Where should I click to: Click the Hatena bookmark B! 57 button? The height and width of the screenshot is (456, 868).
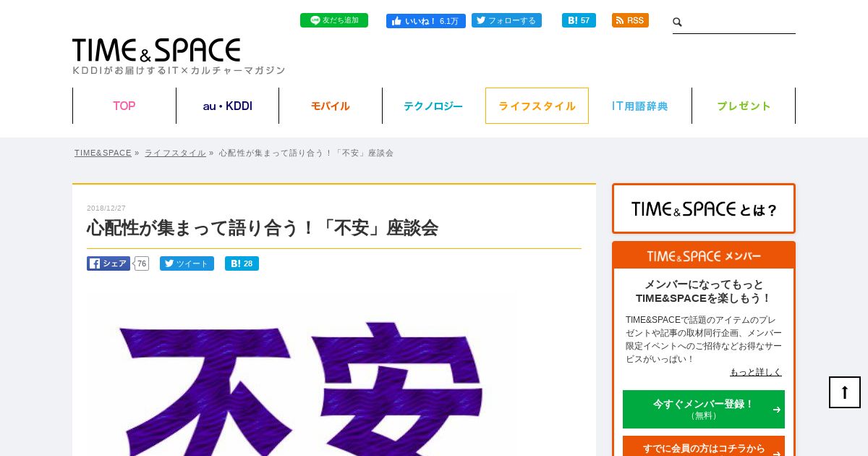click(579, 20)
